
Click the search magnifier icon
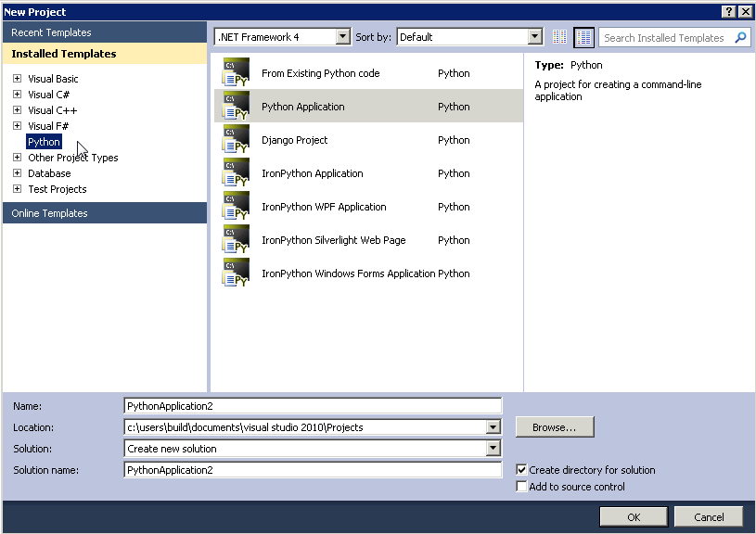tap(740, 37)
